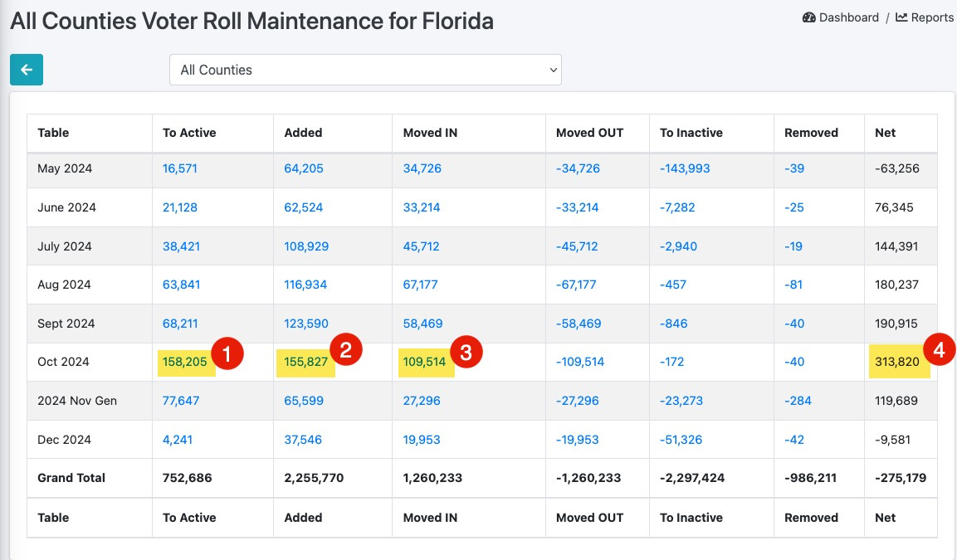The width and height of the screenshot is (957, 560).
Task: Click Sept 2024 To Active value 68,211
Action: coord(179,324)
